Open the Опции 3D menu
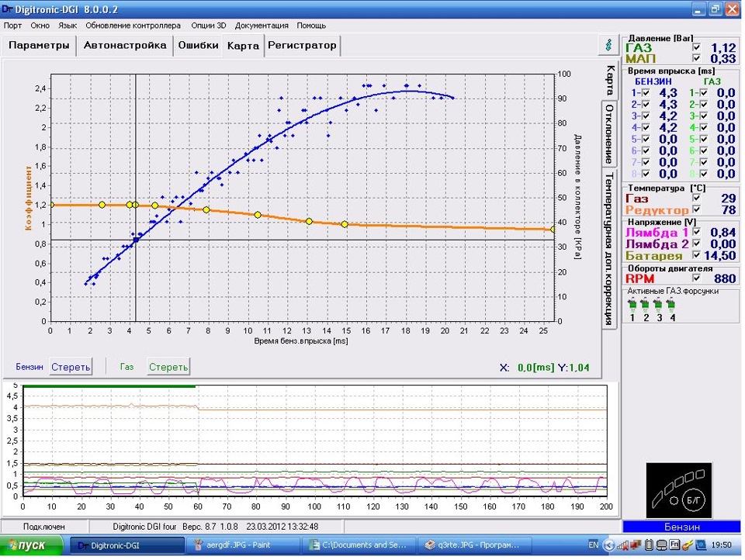745x560 pixels. pyautogui.click(x=208, y=26)
